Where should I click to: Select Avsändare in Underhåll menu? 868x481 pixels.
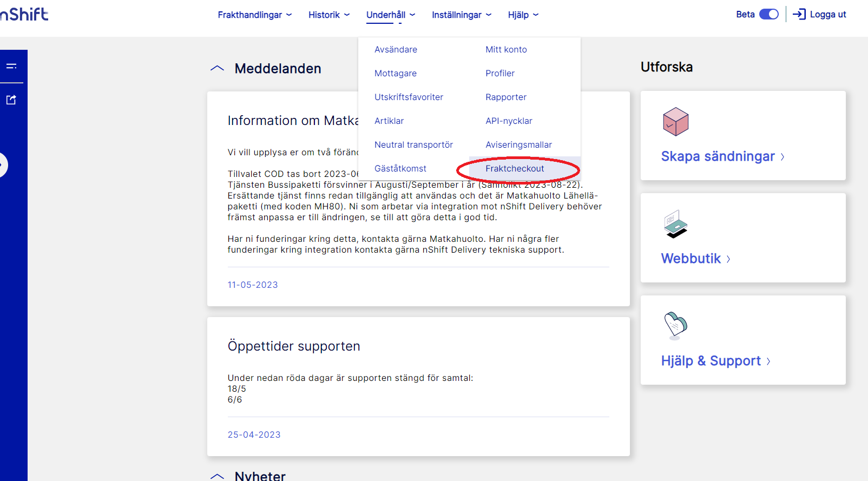[396, 49]
